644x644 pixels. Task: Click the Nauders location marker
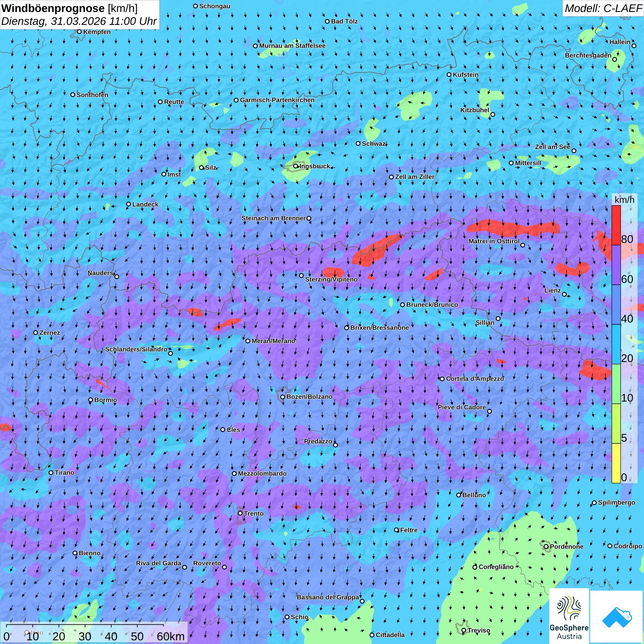point(117,276)
